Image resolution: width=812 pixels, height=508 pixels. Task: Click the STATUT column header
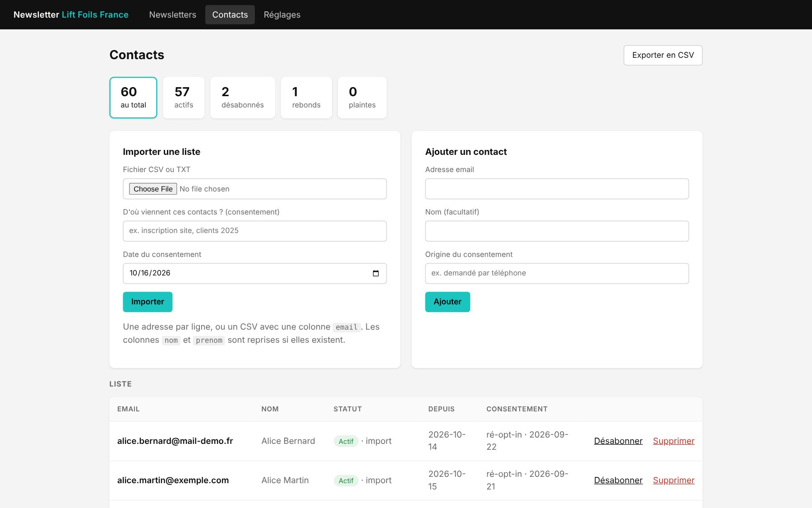(x=347, y=409)
